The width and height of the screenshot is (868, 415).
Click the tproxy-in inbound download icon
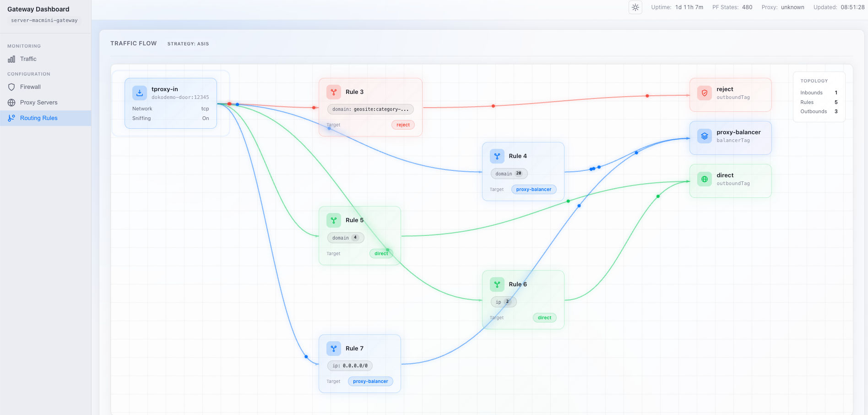[x=140, y=93]
